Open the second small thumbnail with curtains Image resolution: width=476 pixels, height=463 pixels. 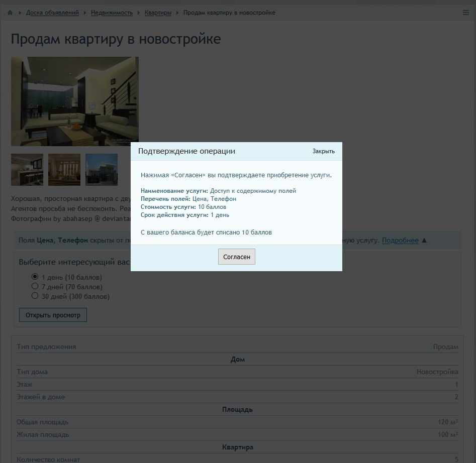click(64, 170)
